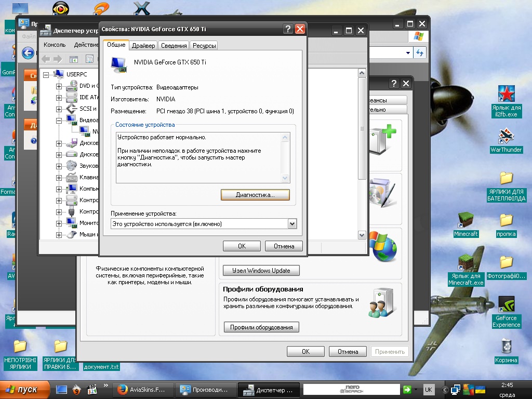Click the Nero Search input field
Viewport: 532px width, 399px height.
click(x=351, y=390)
